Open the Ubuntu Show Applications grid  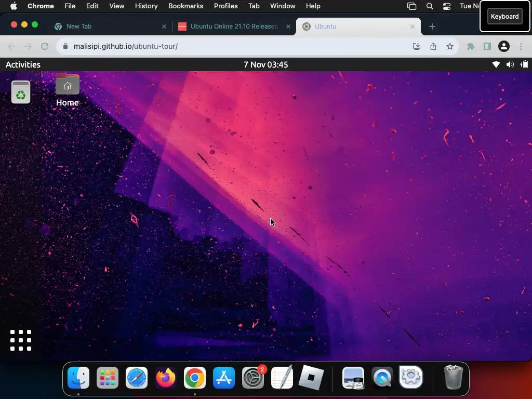(x=21, y=340)
